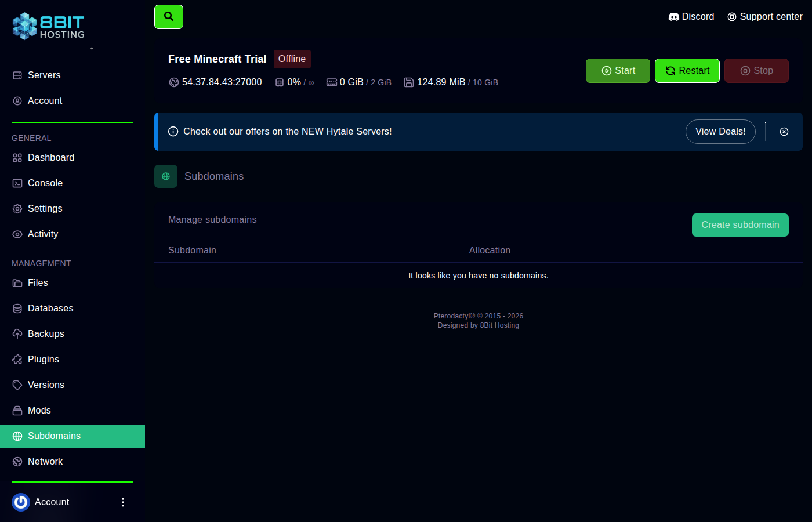Open Versions section
The height and width of the screenshot is (522, 812).
tap(72, 385)
